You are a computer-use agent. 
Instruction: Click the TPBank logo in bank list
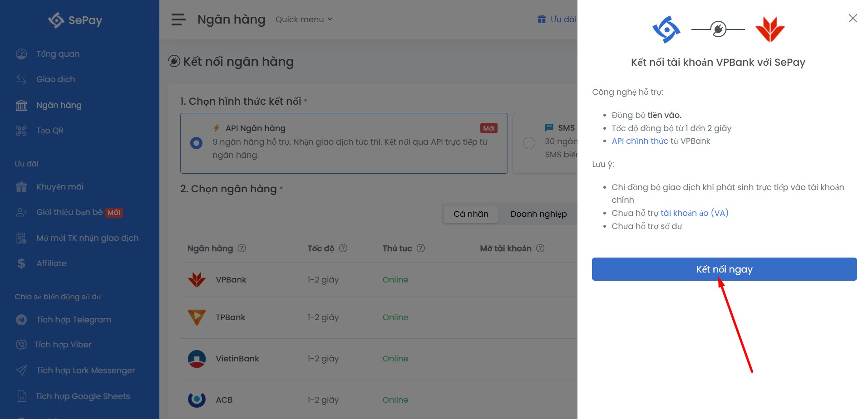click(197, 317)
